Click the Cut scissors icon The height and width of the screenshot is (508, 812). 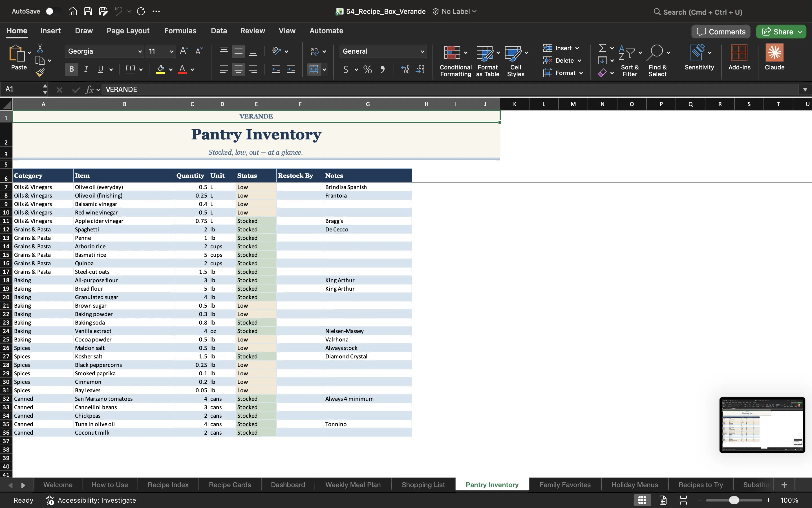40,48
